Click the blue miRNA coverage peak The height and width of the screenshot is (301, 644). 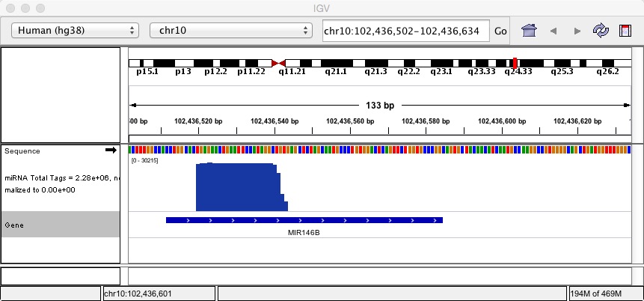[238, 187]
